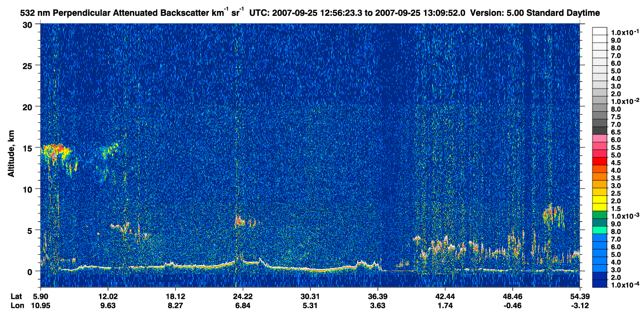Click colorbar label '1.0x10-4'

point(625,285)
